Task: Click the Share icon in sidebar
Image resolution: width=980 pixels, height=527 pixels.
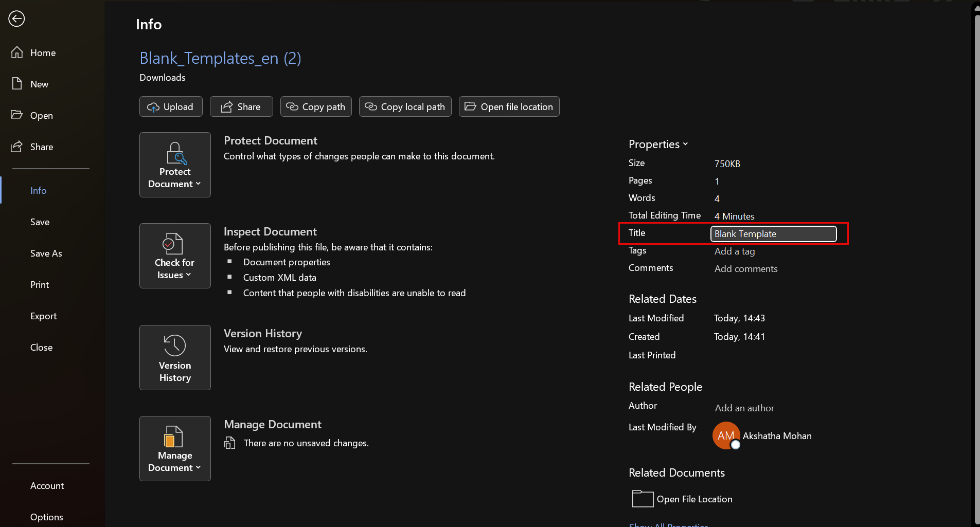Action: [17, 147]
